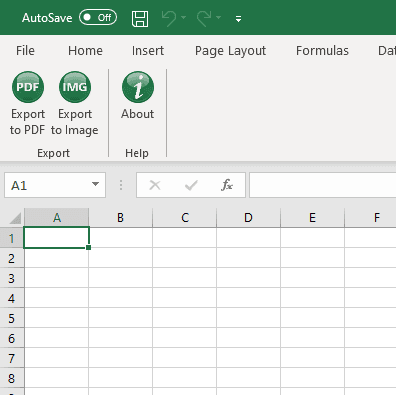Select column D header
Image resolution: width=396 pixels, height=395 pixels.
point(249,218)
